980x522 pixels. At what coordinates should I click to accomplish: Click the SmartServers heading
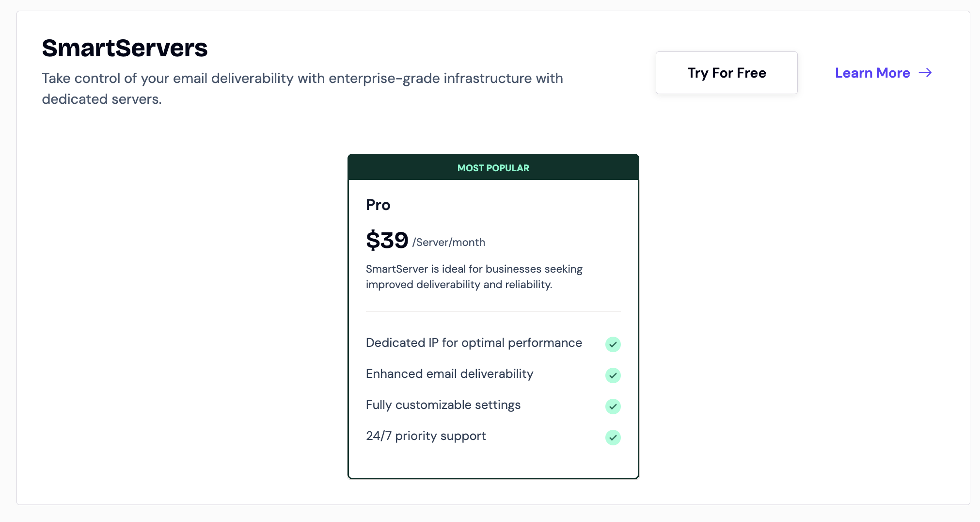(x=125, y=48)
